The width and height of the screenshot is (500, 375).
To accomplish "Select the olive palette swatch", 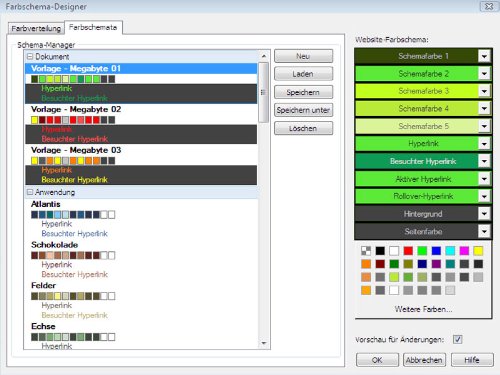I will click(x=408, y=264).
